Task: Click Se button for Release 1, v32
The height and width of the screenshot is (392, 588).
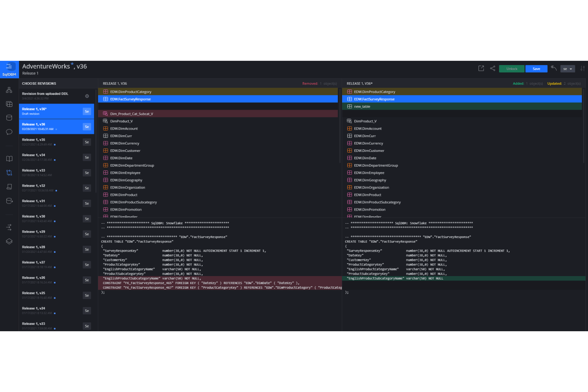Action: click(87, 188)
